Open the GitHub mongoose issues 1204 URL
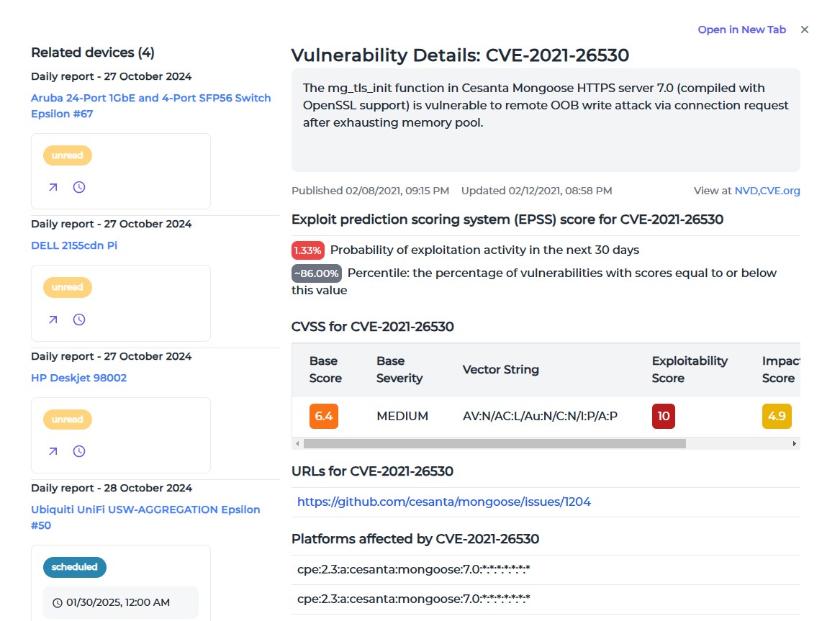Image resolution: width=840 pixels, height=621 pixels. tap(443, 502)
